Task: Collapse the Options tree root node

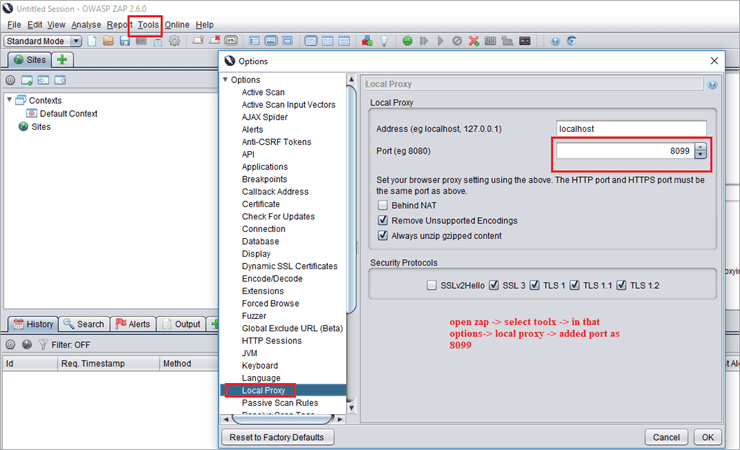Action: coord(225,80)
